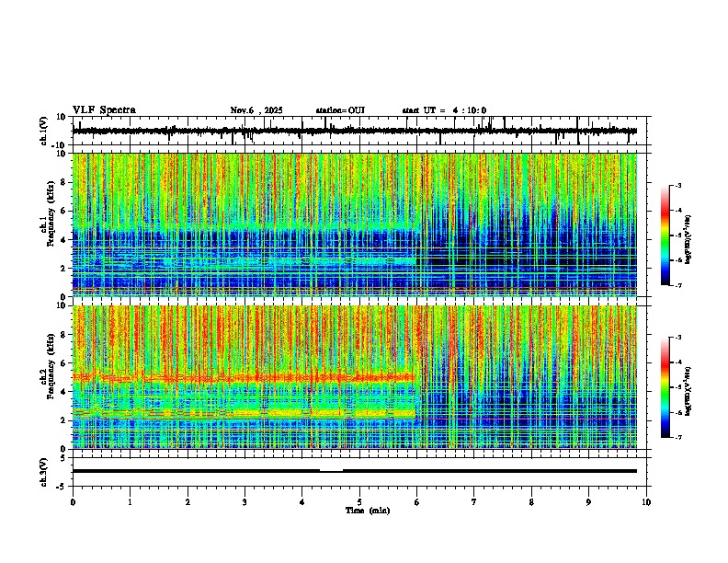
Task: Click the time axis tick label '5'
Action: tap(359, 502)
